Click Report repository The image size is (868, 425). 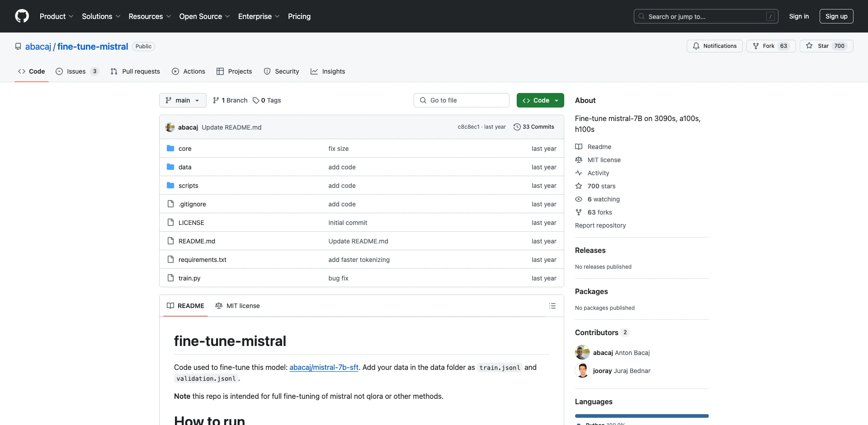point(600,225)
